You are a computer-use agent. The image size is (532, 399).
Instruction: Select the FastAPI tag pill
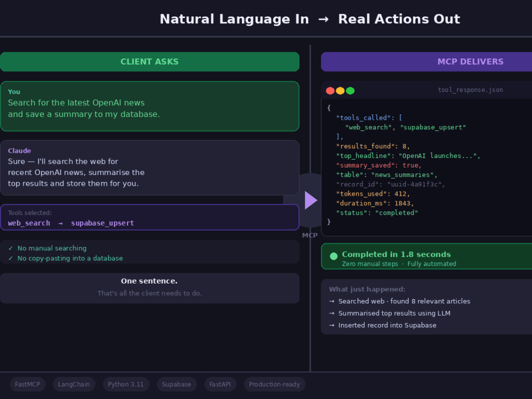click(x=220, y=385)
